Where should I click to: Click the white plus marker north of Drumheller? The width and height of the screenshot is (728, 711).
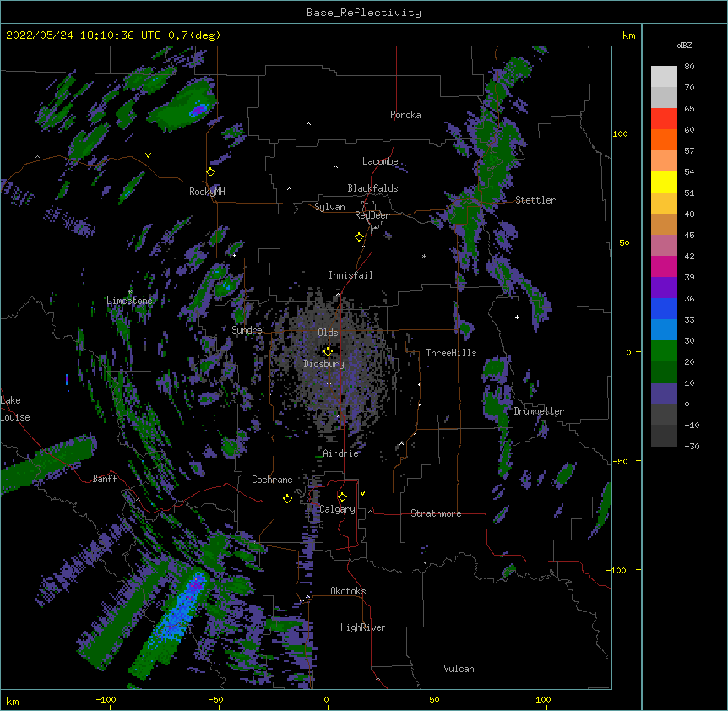(517, 317)
